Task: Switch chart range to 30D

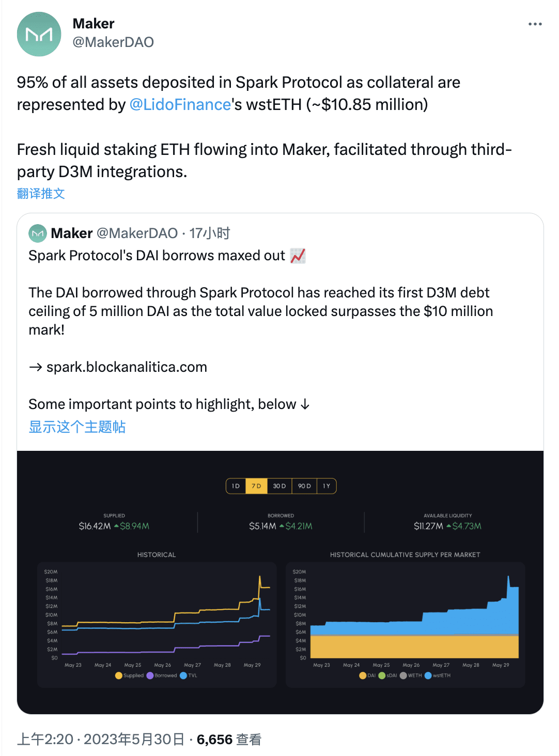Action: [279, 486]
